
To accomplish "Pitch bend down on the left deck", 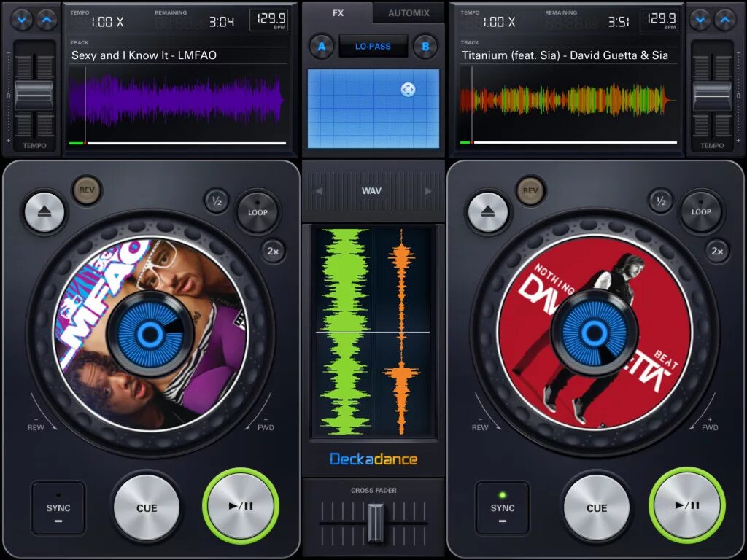I will pyautogui.click(x=22, y=20).
